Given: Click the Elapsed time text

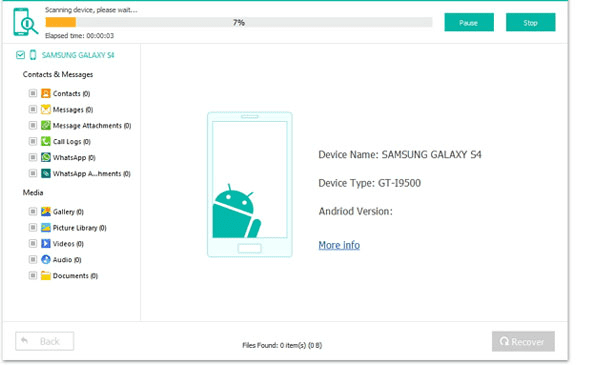Looking at the screenshot, I should tap(79, 36).
